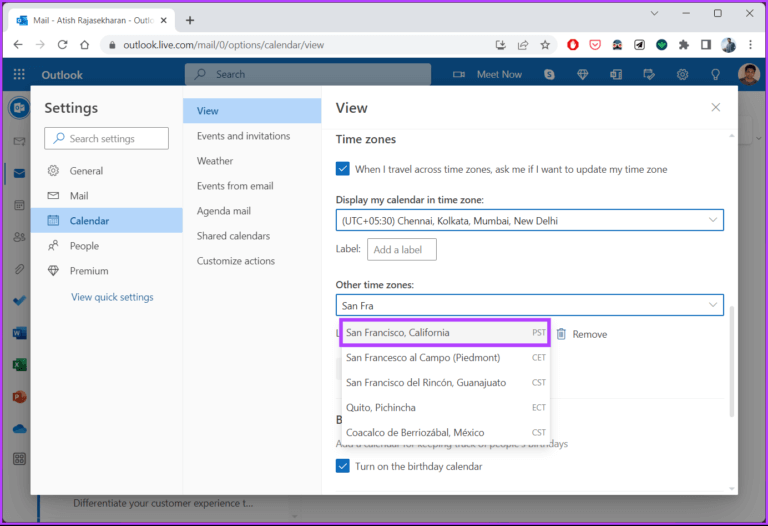Open Skype from the Outlook header
768x526 pixels.
549,74
